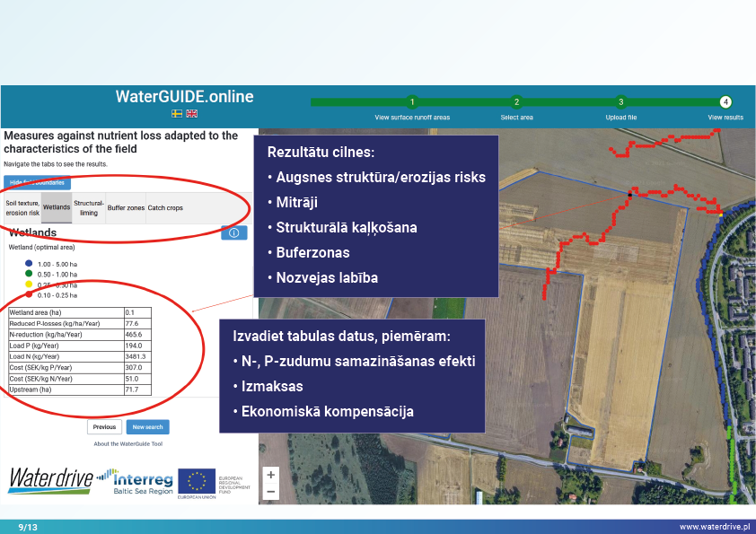The height and width of the screenshot is (534, 756).
Task: Start a New search
Action: pos(147,427)
